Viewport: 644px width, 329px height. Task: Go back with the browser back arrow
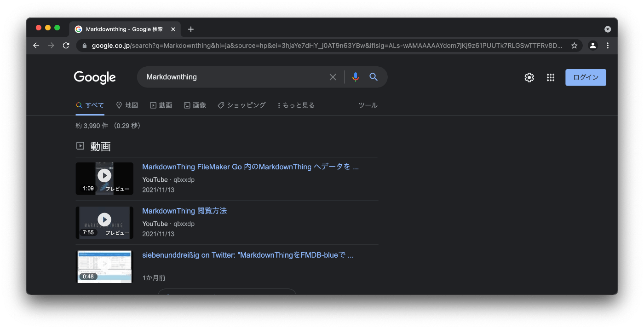click(x=36, y=46)
